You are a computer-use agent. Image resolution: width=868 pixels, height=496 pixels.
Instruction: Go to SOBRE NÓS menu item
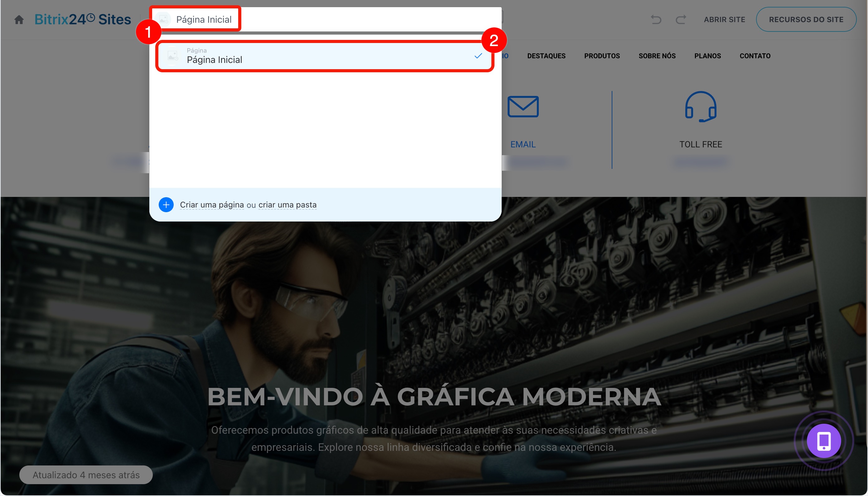tap(657, 56)
